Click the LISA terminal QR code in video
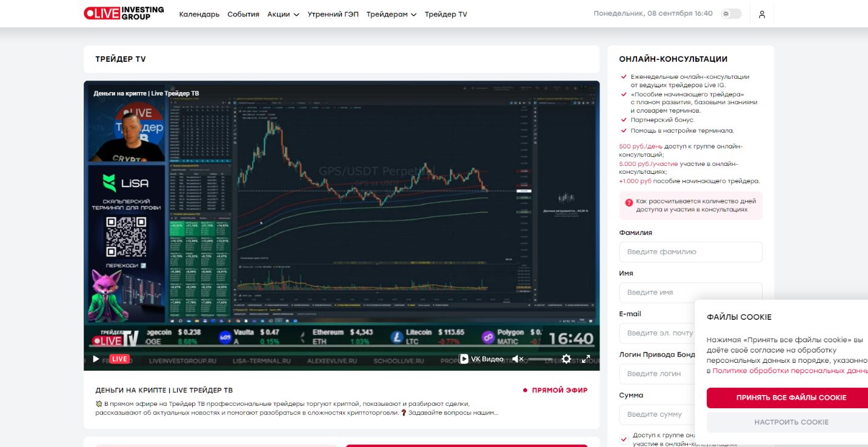The image size is (868, 447). (126, 236)
